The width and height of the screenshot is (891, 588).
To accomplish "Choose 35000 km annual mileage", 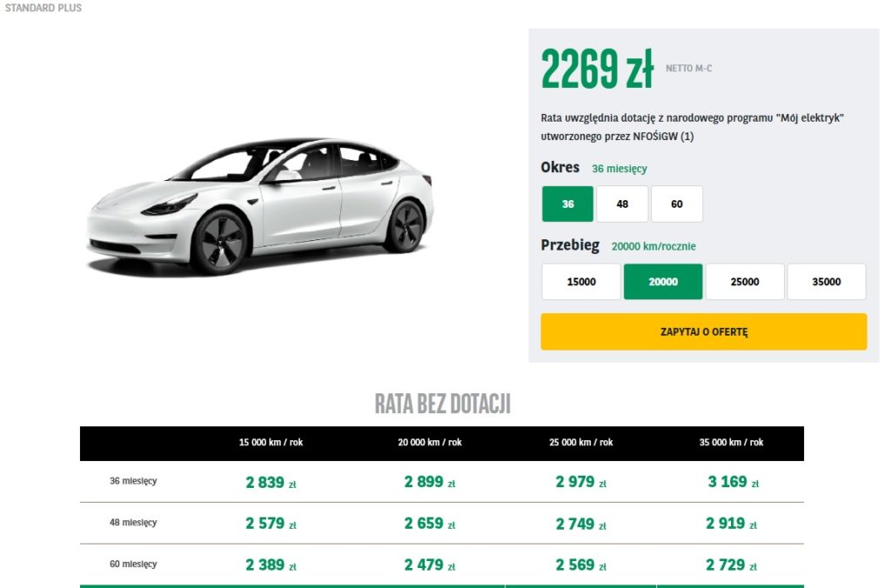I will 827,282.
